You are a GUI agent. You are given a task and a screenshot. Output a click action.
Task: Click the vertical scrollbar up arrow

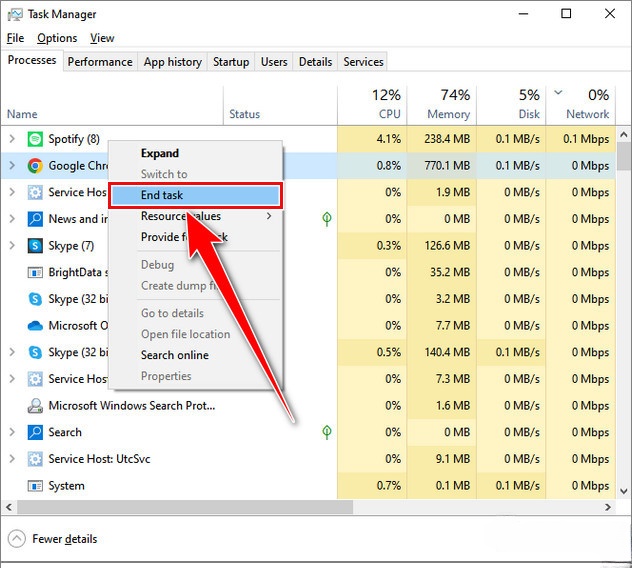click(624, 134)
